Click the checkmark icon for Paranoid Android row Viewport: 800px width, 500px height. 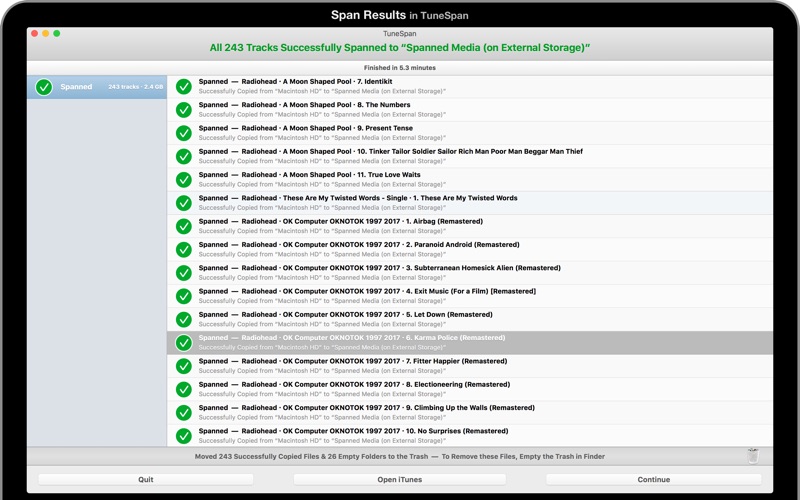(184, 249)
